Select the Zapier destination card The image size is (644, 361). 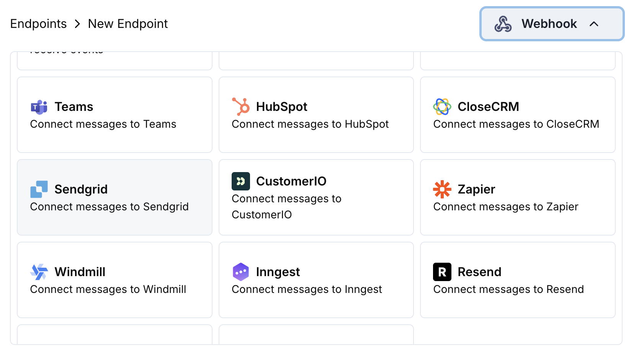pyautogui.click(x=518, y=197)
